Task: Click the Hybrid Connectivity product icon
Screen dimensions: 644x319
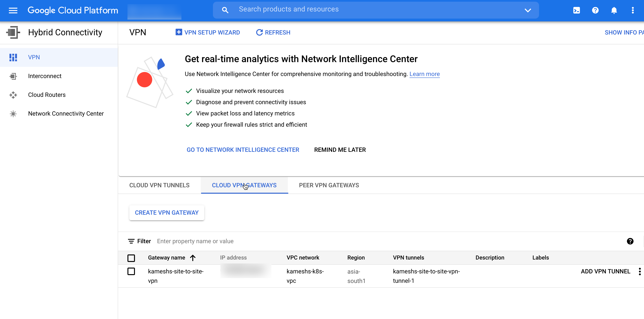Action: pyautogui.click(x=13, y=32)
